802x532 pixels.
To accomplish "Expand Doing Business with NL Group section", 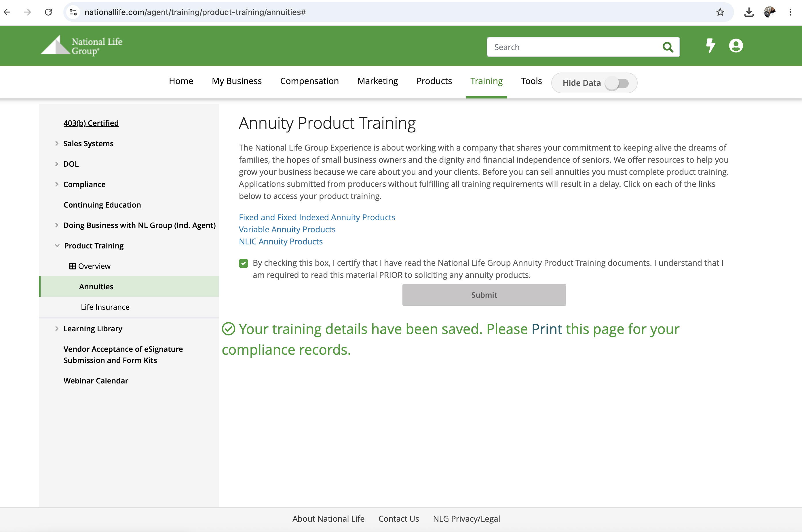I will [57, 225].
